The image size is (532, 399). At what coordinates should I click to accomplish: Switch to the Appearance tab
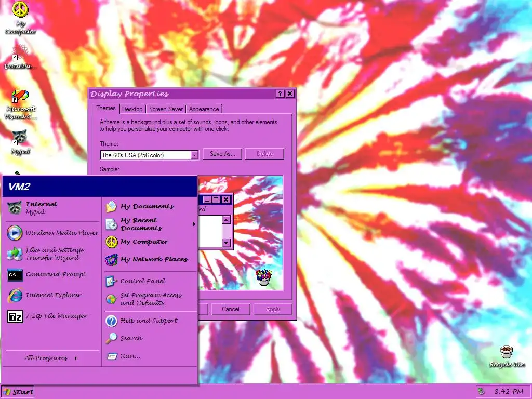204,109
